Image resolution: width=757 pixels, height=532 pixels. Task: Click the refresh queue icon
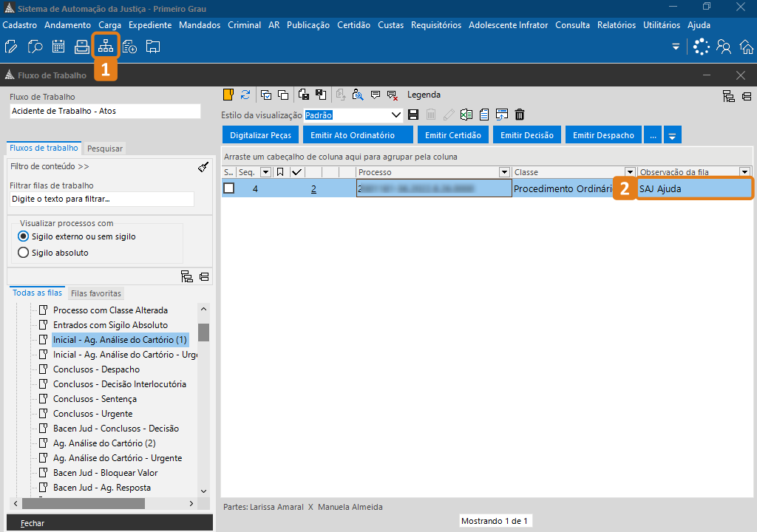tap(245, 95)
